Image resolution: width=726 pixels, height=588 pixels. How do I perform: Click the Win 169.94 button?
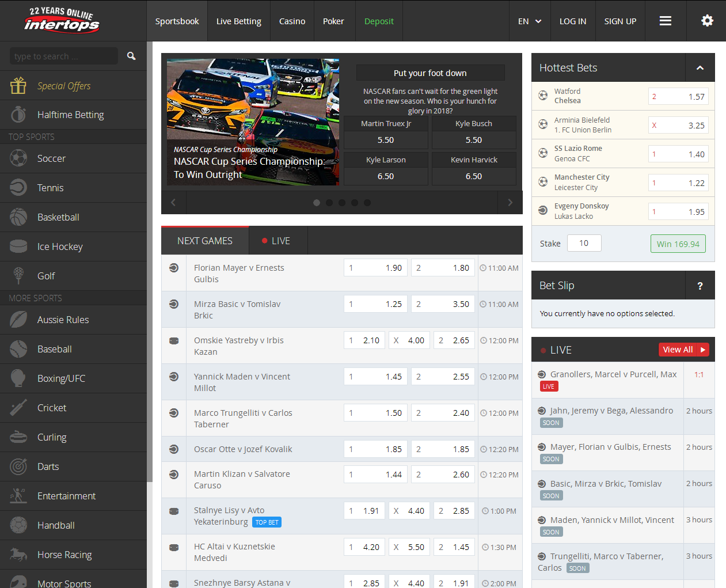point(678,244)
